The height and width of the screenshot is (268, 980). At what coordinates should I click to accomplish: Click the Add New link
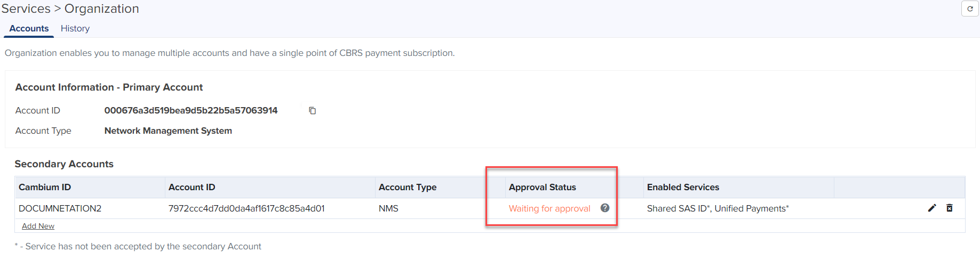(38, 226)
